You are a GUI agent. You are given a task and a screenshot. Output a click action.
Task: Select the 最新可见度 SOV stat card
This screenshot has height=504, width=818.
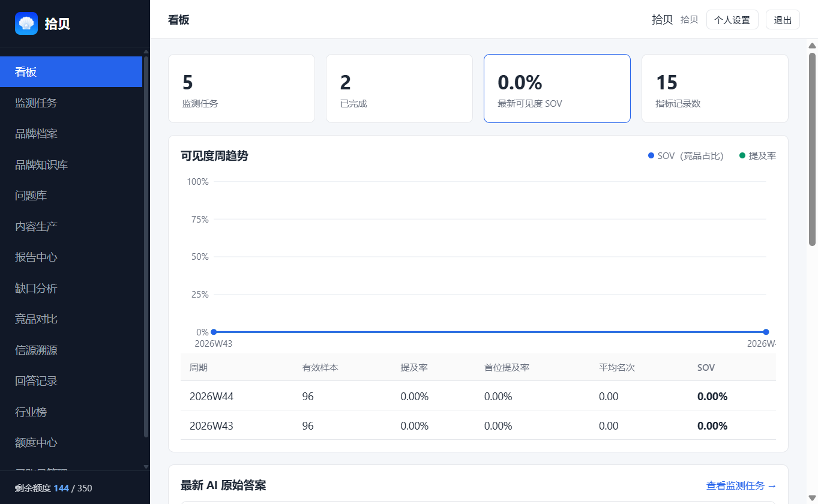click(x=557, y=89)
